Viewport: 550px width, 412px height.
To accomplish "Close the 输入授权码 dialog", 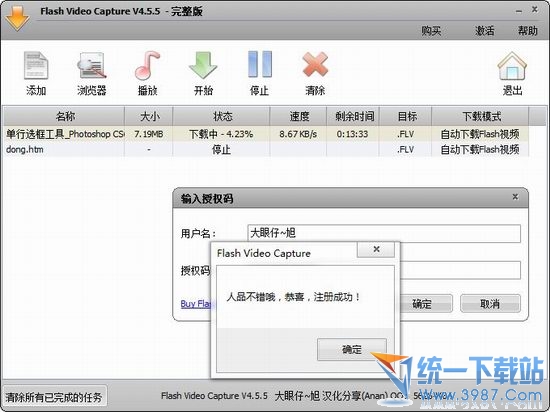I will click(x=515, y=197).
